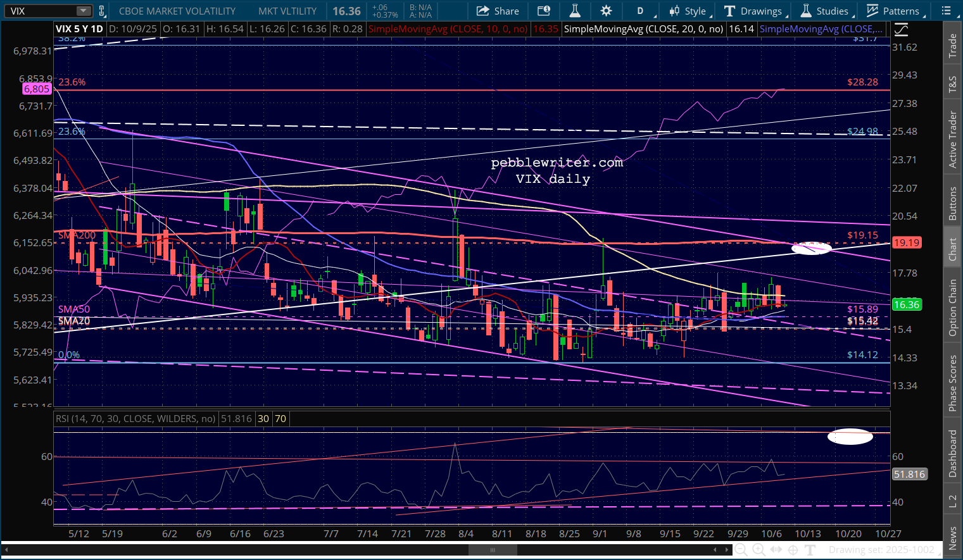Click the list menu icon at top right

coord(947,11)
